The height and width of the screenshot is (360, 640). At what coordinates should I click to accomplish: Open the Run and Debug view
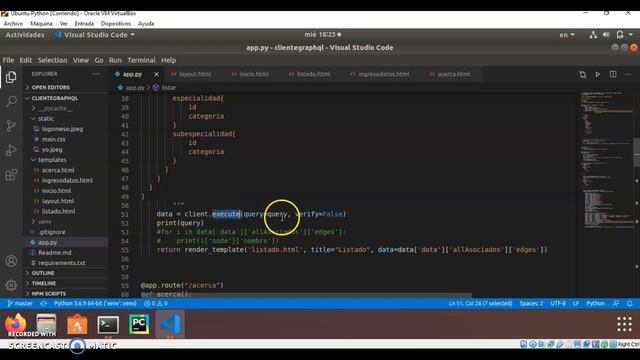coord(11,150)
